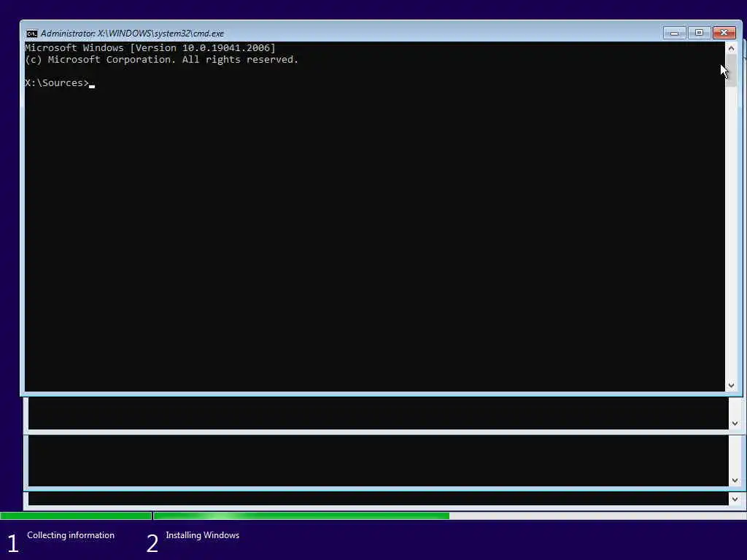Click the Installing Windows progress bar
Image resolution: width=747 pixels, height=560 pixels.
(449, 516)
